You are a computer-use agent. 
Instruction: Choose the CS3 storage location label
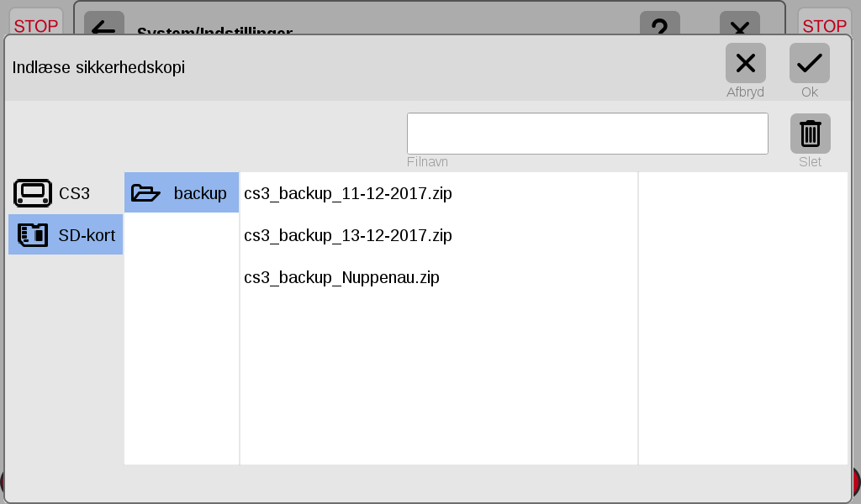tap(74, 193)
